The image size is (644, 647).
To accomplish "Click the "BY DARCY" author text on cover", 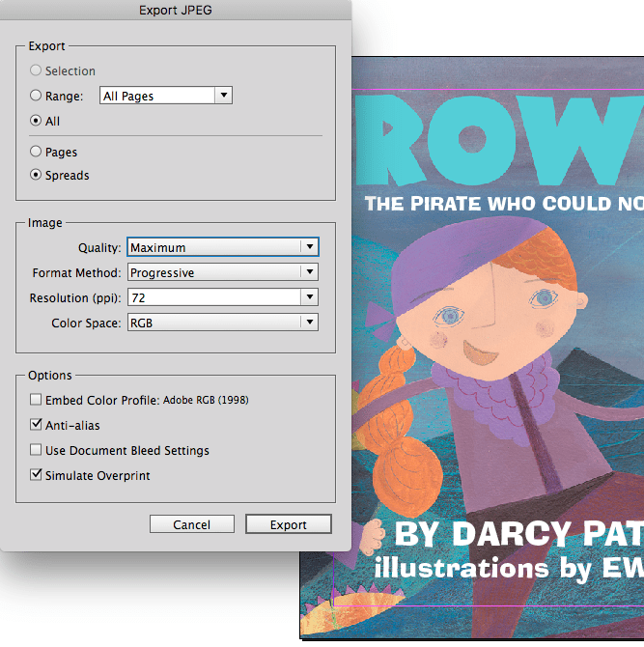I will (x=483, y=534).
